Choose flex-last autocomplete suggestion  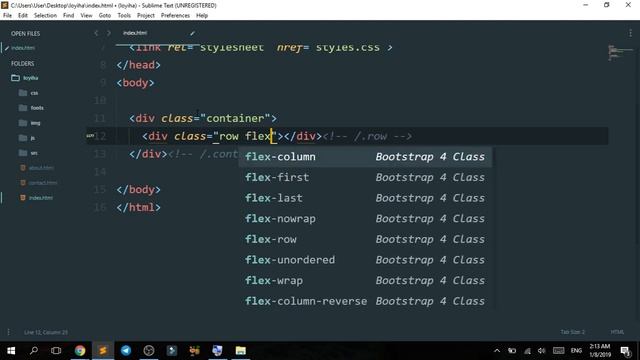[x=365, y=198]
